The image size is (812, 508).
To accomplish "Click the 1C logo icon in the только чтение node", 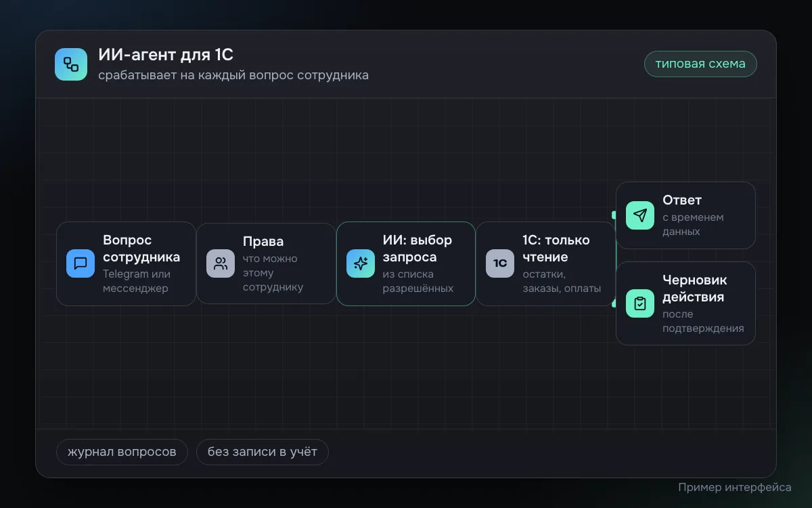I will (500, 263).
